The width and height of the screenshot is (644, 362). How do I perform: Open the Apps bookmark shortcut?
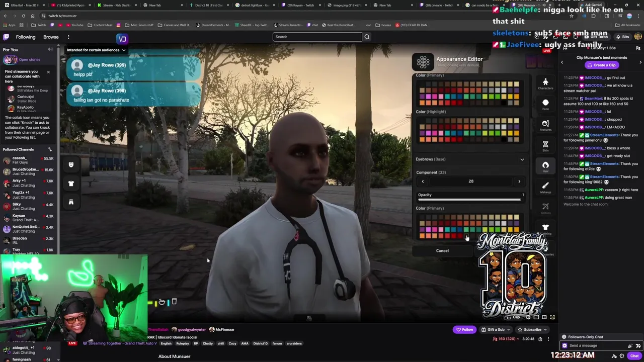[10, 25]
